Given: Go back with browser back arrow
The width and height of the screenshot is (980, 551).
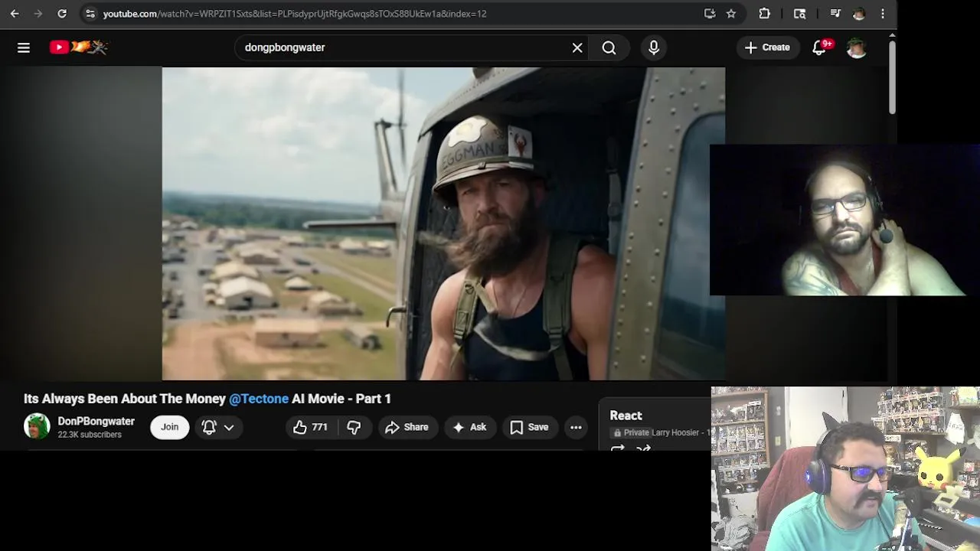Looking at the screenshot, I should pyautogui.click(x=15, y=14).
